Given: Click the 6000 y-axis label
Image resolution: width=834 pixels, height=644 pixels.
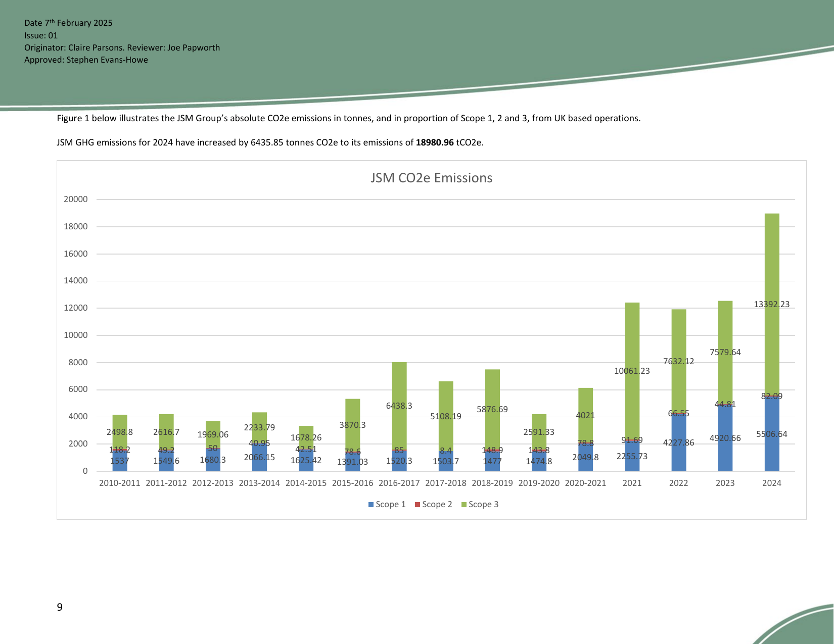Looking at the screenshot, I should pyautogui.click(x=78, y=389).
